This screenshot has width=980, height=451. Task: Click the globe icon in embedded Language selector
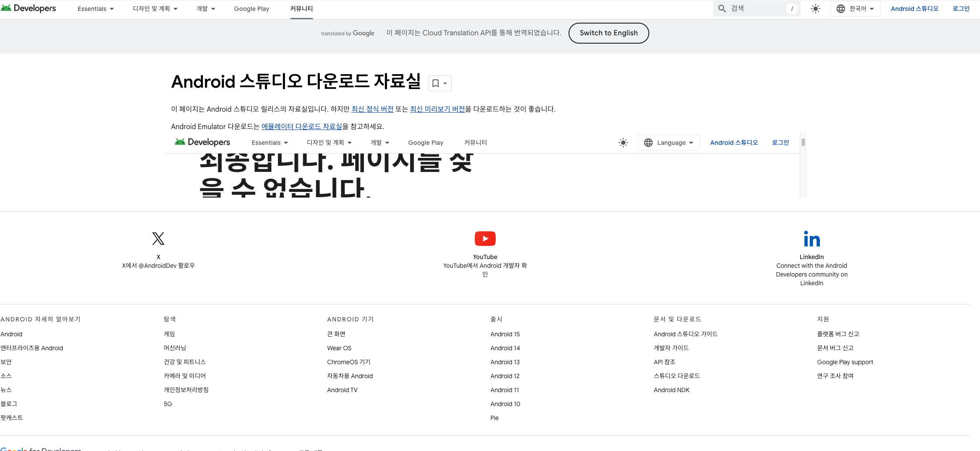(648, 143)
